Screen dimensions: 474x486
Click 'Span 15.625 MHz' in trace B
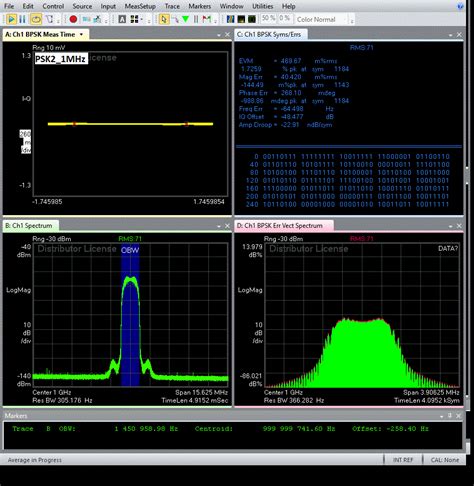201,392
